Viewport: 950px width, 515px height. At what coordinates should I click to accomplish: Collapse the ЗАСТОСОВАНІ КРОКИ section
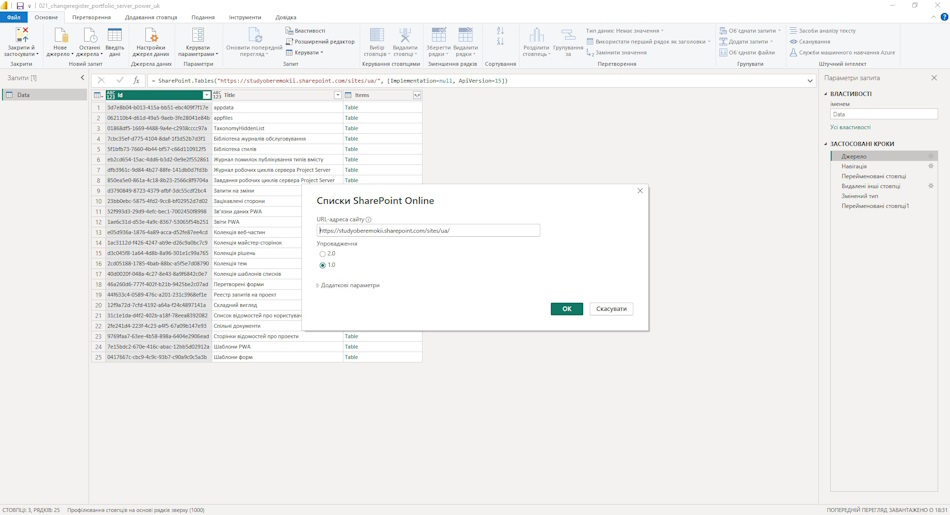point(826,144)
